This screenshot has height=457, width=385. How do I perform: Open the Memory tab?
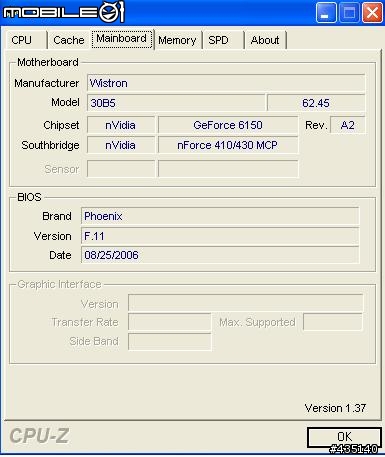pos(177,40)
